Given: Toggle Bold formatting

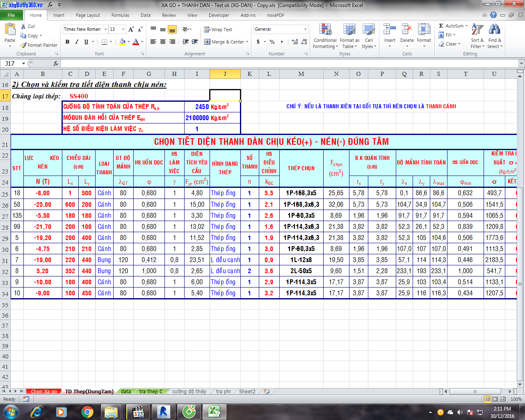Looking at the screenshot, I should 67,42.
